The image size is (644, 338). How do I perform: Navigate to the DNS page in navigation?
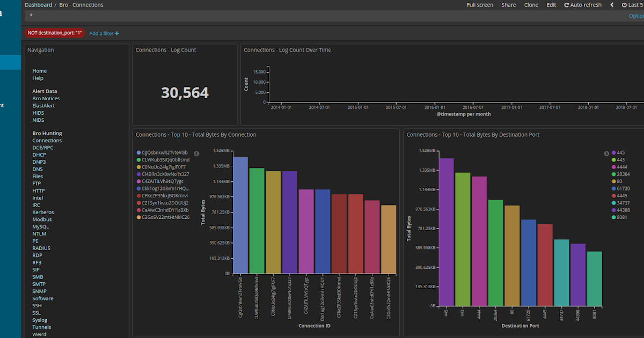(37, 169)
